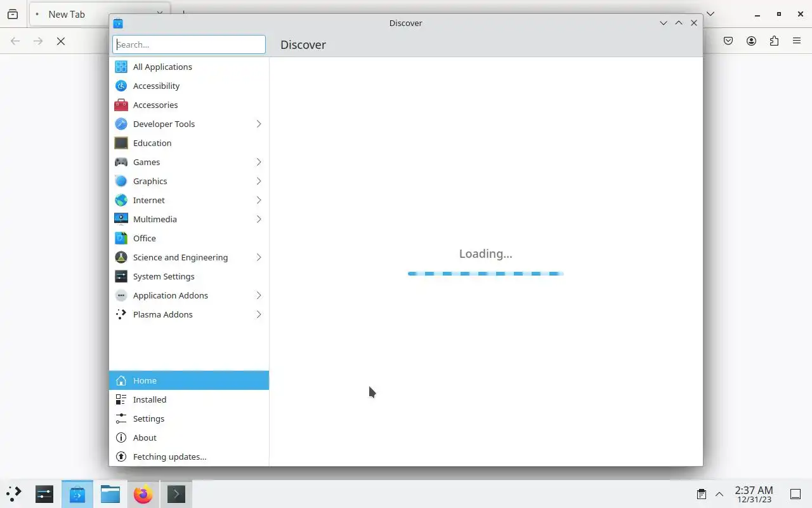The height and width of the screenshot is (508, 812).
Task: Click the Discover search field
Action: [x=189, y=44]
